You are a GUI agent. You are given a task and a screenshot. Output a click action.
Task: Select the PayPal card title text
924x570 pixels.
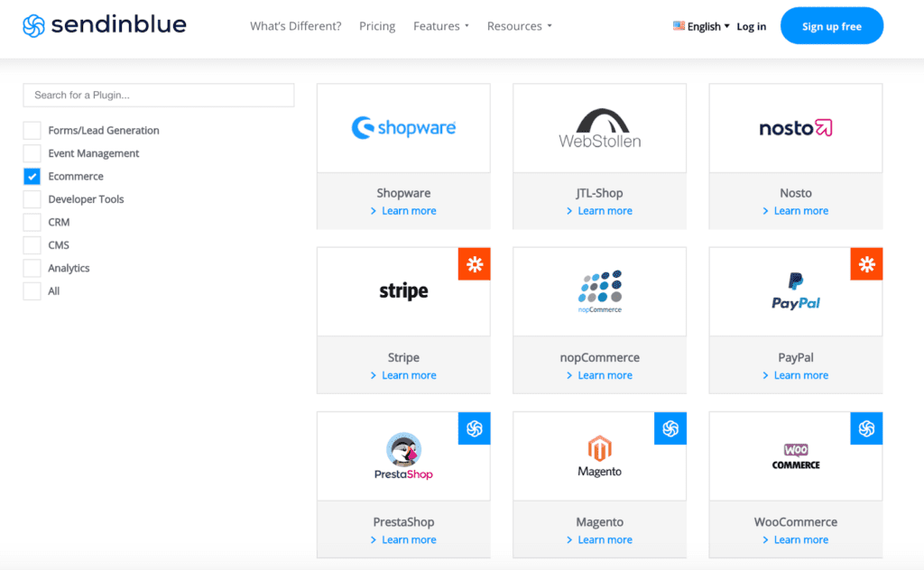796,357
